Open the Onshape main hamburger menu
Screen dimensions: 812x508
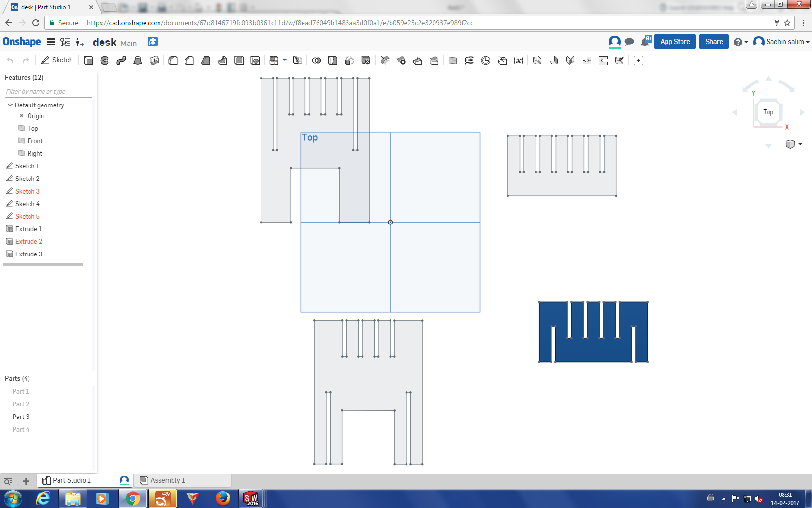(51, 42)
